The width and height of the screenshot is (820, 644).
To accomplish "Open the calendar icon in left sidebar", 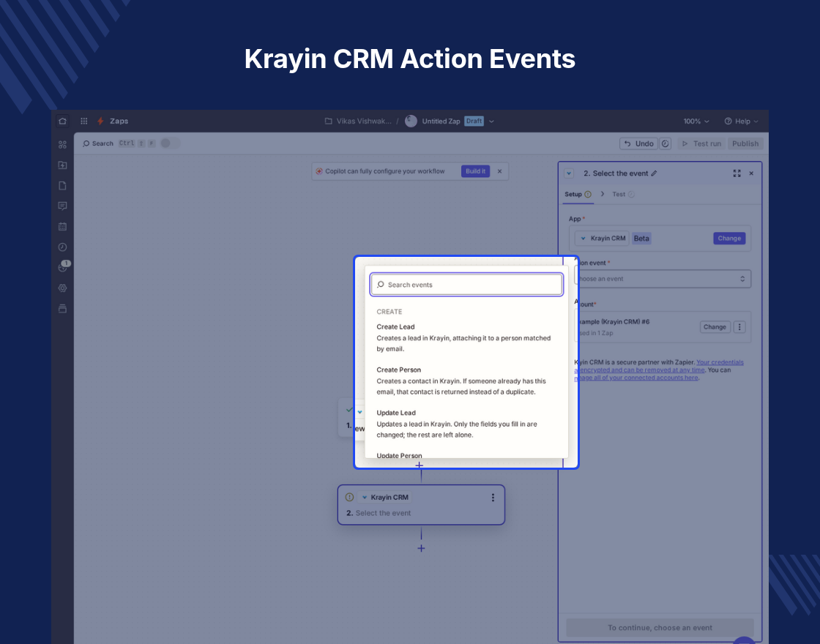I will pyautogui.click(x=62, y=226).
